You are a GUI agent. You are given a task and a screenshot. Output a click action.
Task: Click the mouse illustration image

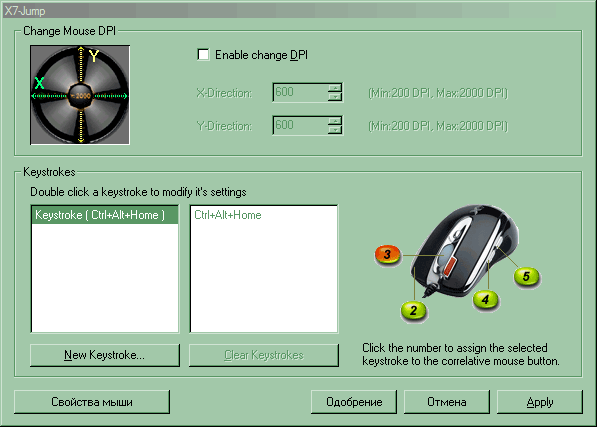coord(465,250)
